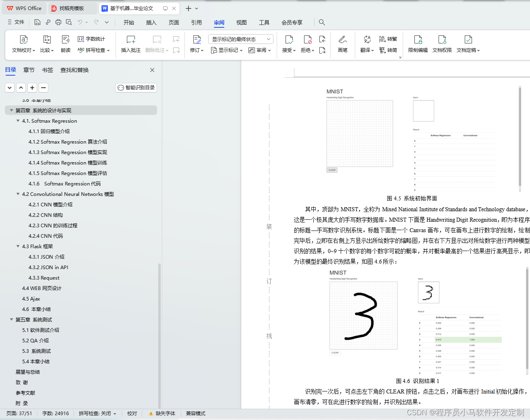The image size is (530, 420).
Task: Close the navigation pane
Action: click(152, 70)
